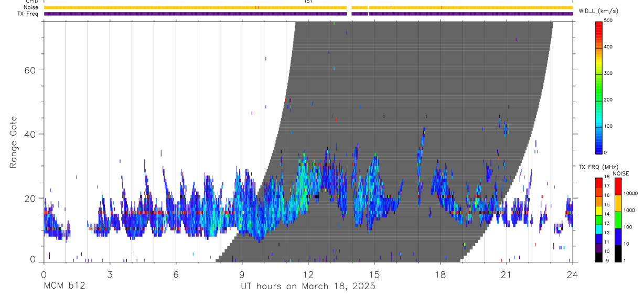Click the 'WID⊥ (km/s)' color bar title
The image size is (644, 297).
[x=598, y=11]
